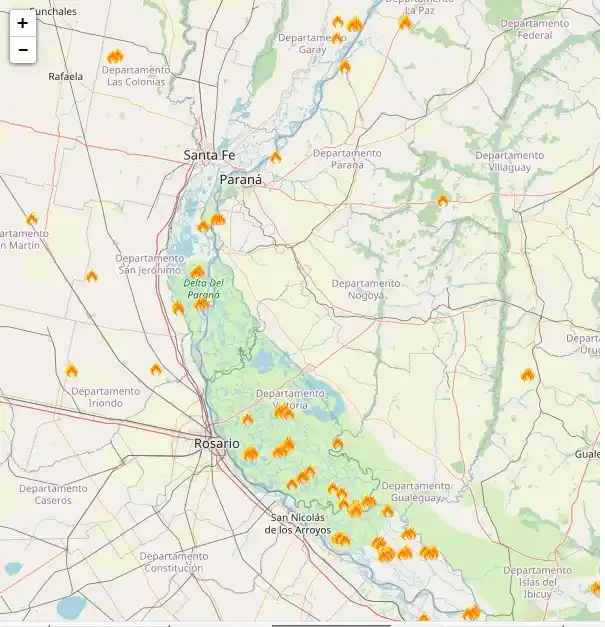Open fire marker southwest of Delta Del Paraná
This screenshot has height=627, width=605.
tap(178, 307)
